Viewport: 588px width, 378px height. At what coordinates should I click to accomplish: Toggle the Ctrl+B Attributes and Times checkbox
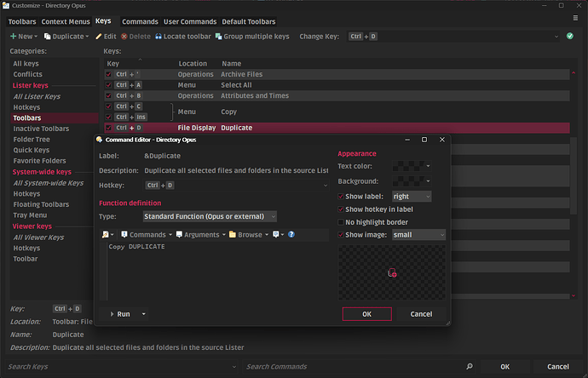click(x=109, y=95)
